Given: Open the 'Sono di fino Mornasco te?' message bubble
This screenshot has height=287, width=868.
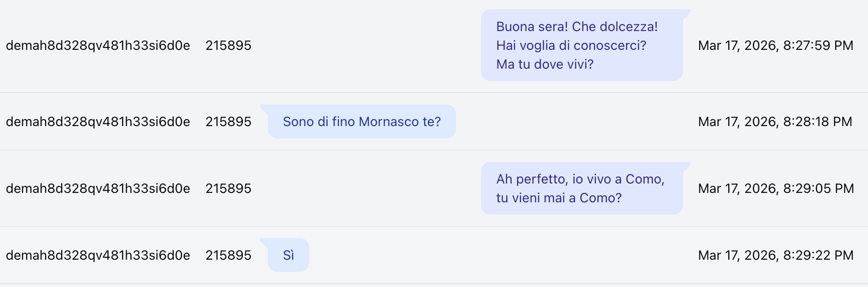Looking at the screenshot, I should pyautogui.click(x=362, y=122).
